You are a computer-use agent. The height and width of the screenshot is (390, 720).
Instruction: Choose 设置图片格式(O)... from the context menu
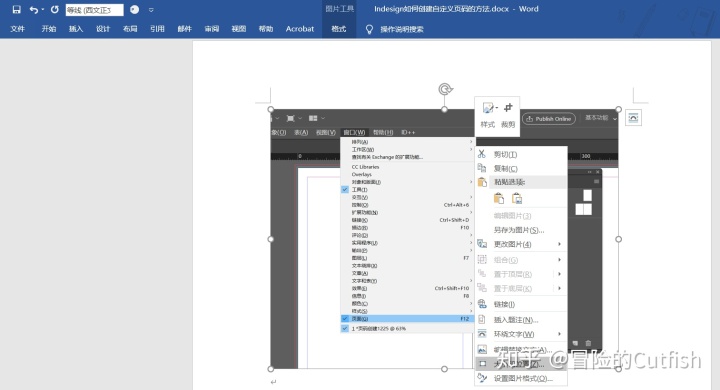(521, 379)
